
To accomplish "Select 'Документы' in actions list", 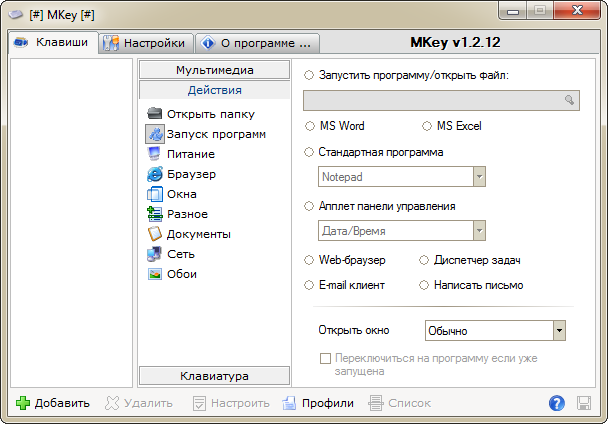I will (x=199, y=234).
